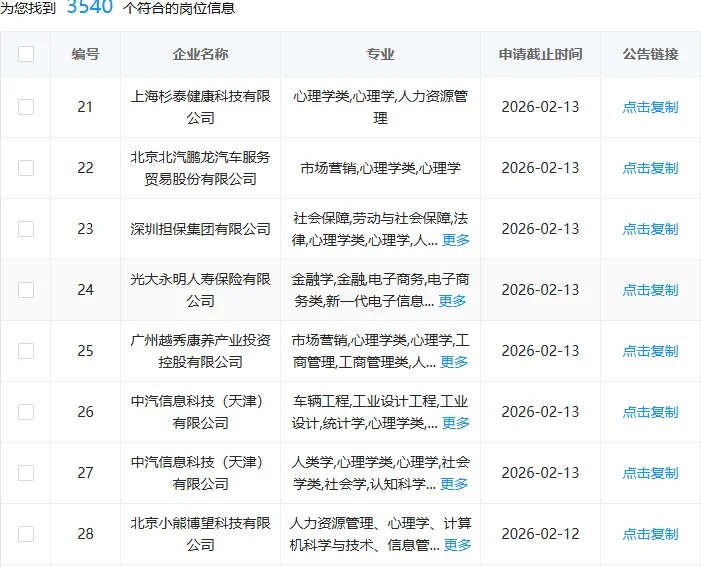Click majors cell 市场营销,心理学类,心理学
The image size is (701, 567).
(380, 168)
